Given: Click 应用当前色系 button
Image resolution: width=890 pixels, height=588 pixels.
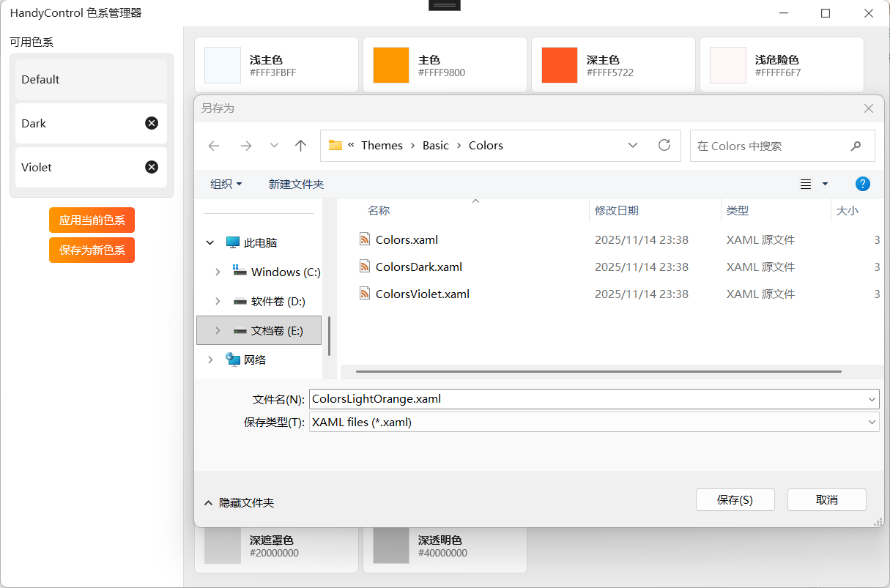Looking at the screenshot, I should click(92, 220).
